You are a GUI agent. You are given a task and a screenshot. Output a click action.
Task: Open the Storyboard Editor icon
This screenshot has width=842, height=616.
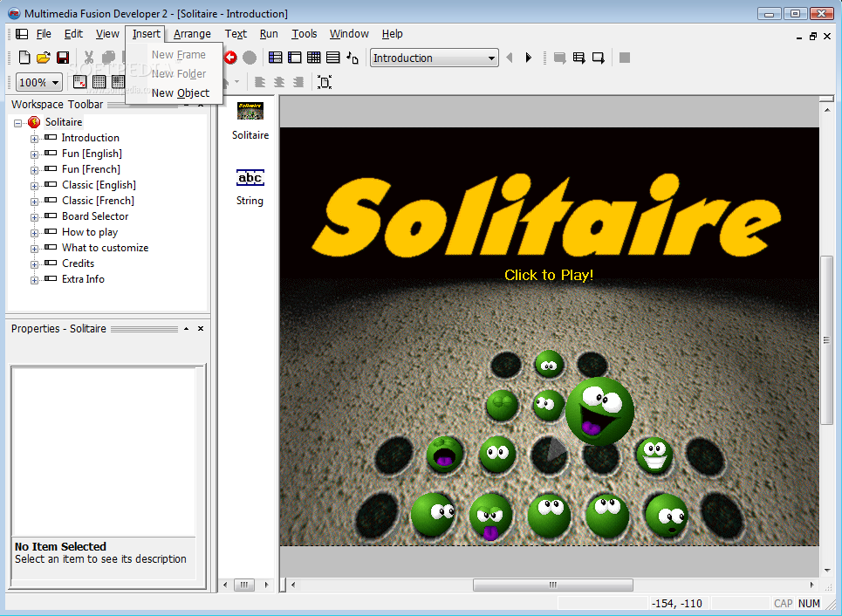click(x=276, y=58)
